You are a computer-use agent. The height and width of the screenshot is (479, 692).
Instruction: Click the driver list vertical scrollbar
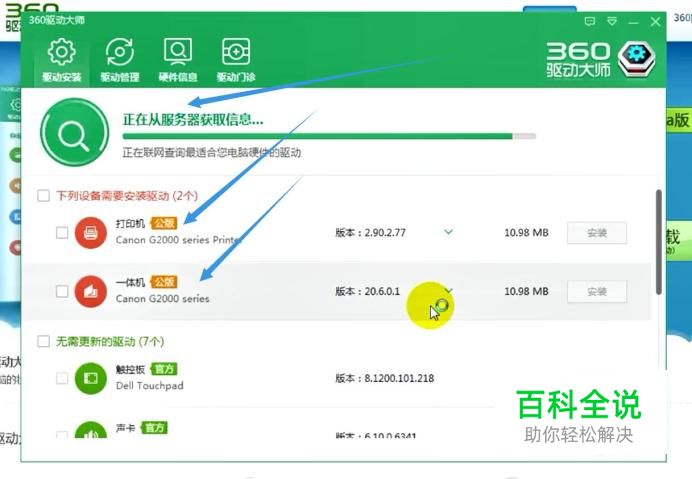658,242
